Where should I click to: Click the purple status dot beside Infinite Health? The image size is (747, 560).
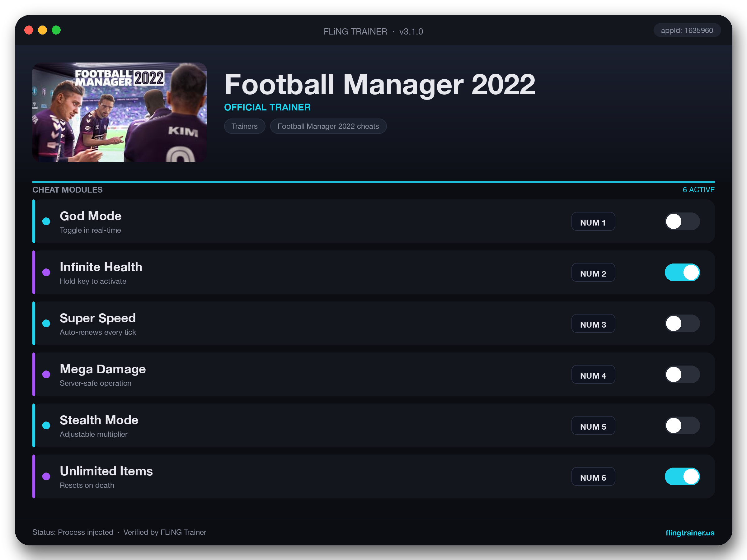(x=46, y=273)
